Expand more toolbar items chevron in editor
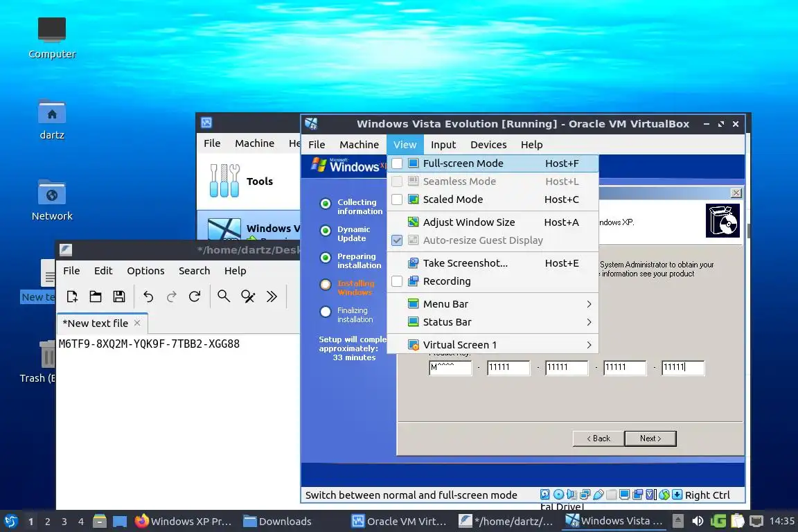Image resolution: width=798 pixels, height=532 pixels. (x=272, y=296)
